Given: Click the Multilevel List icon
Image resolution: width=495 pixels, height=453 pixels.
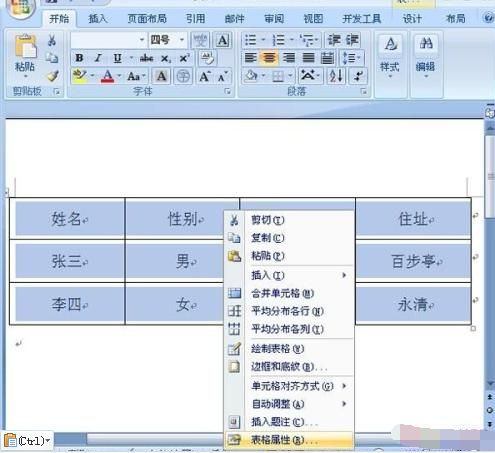Looking at the screenshot, I should pos(307,40).
